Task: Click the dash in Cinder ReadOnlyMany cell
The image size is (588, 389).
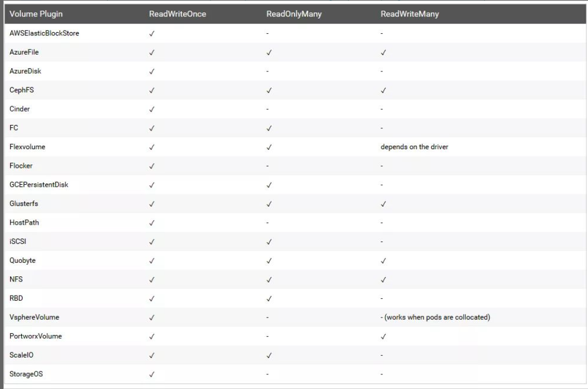Action: click(268, 109)
